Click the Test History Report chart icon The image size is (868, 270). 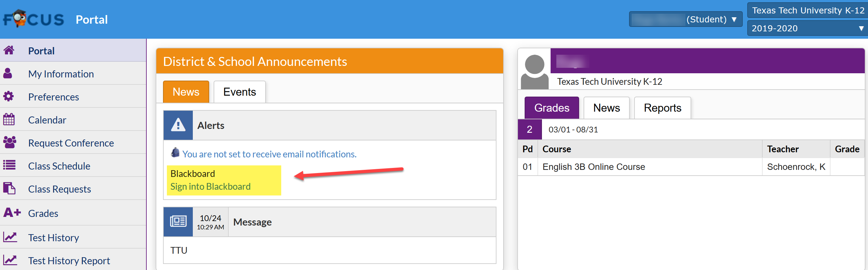(x=10, y=260)
